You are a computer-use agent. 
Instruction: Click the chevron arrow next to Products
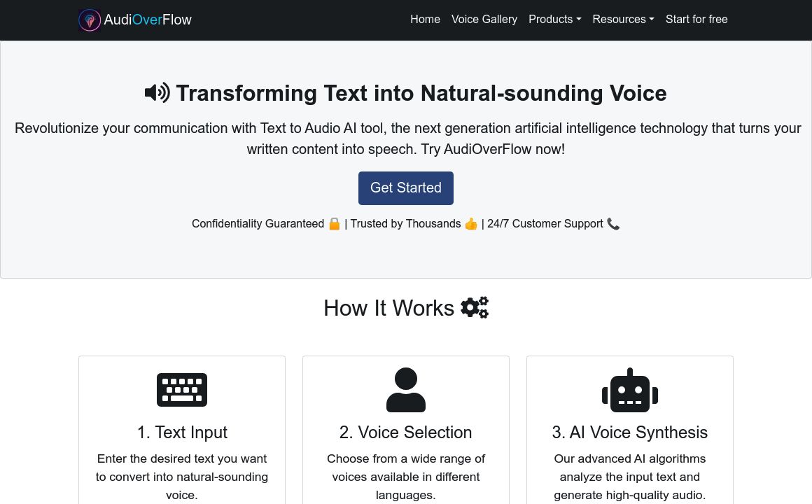pos(578,20)
